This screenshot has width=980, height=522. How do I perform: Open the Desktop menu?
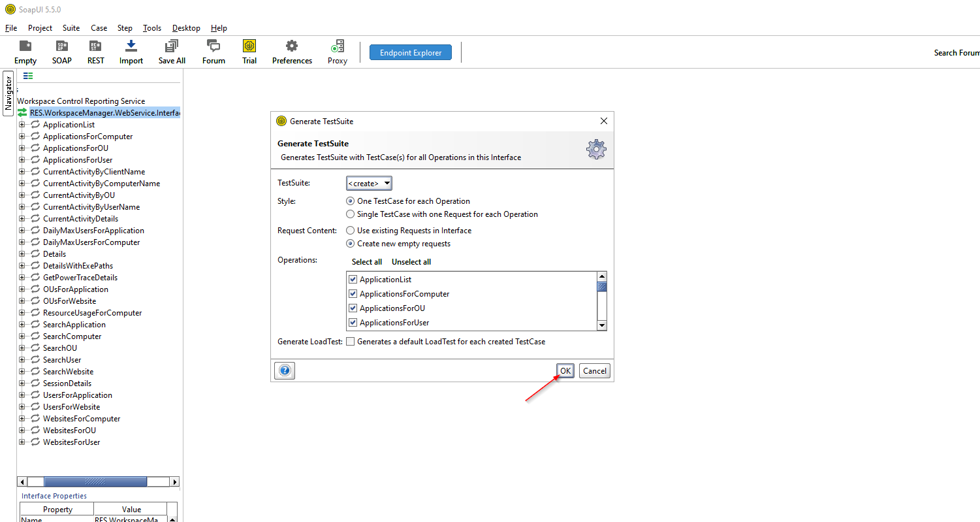point(186,28)
